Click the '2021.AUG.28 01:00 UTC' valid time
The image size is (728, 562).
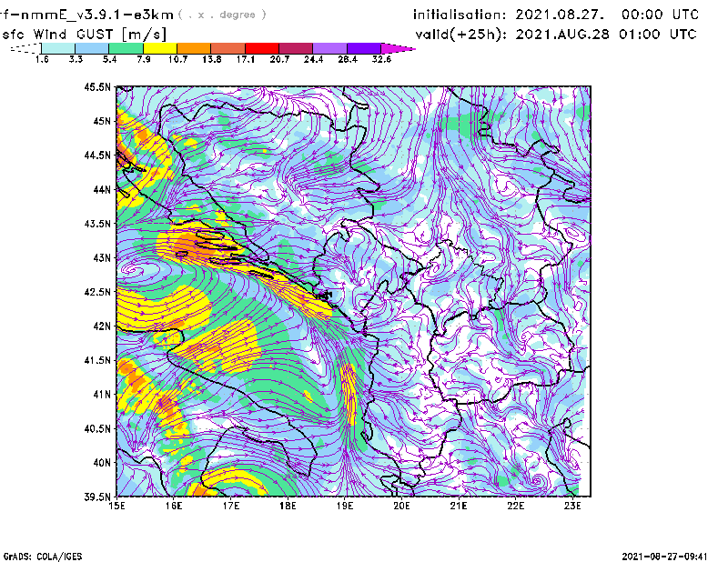coord(606,35)
